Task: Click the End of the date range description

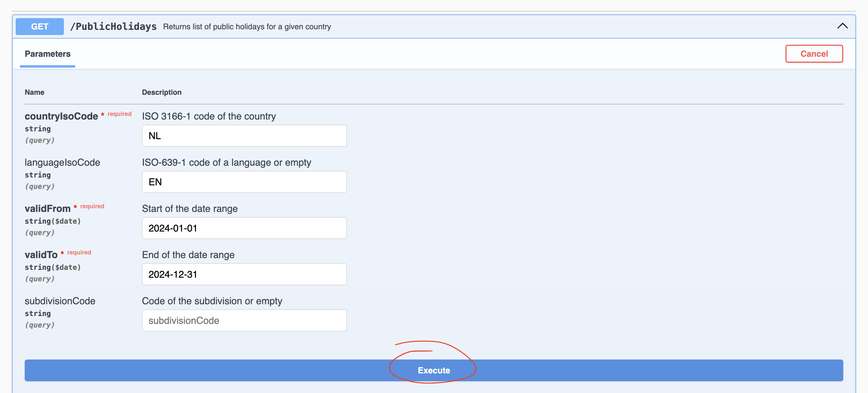Action: click(188, 255)
